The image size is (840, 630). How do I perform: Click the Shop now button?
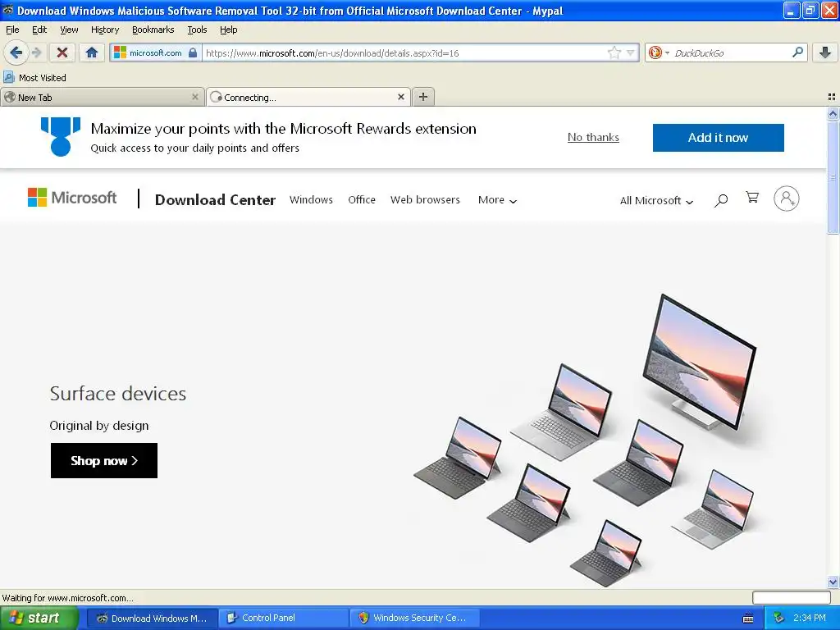tap(104, 461)
